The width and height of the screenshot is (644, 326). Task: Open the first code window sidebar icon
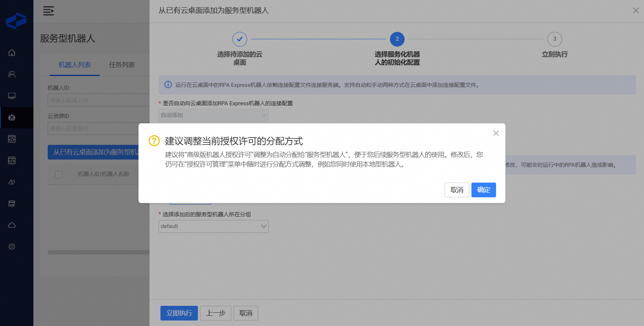12,139
